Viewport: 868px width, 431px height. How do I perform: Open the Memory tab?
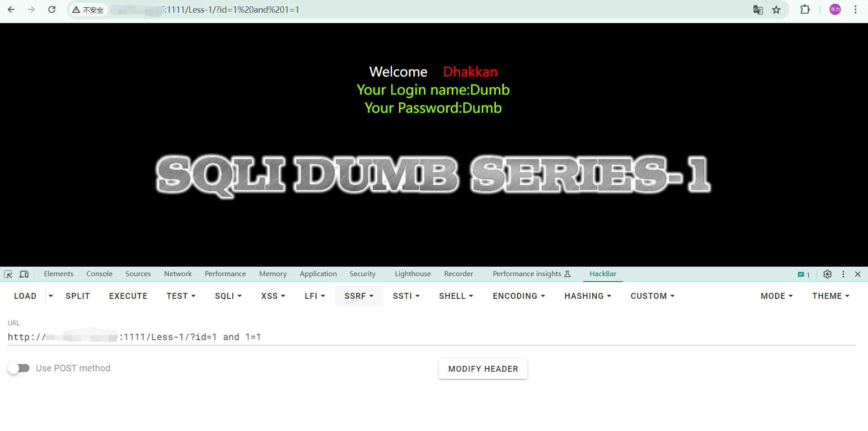(x=273, y=274)
